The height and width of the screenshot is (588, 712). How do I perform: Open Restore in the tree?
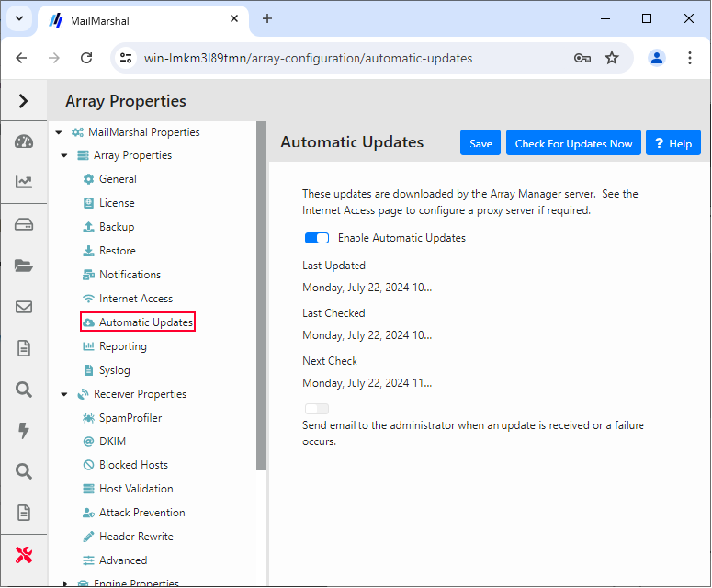(118, 251)
